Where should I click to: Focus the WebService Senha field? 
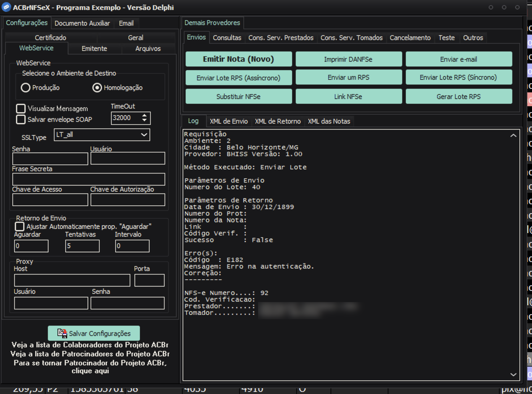(50, 159)
